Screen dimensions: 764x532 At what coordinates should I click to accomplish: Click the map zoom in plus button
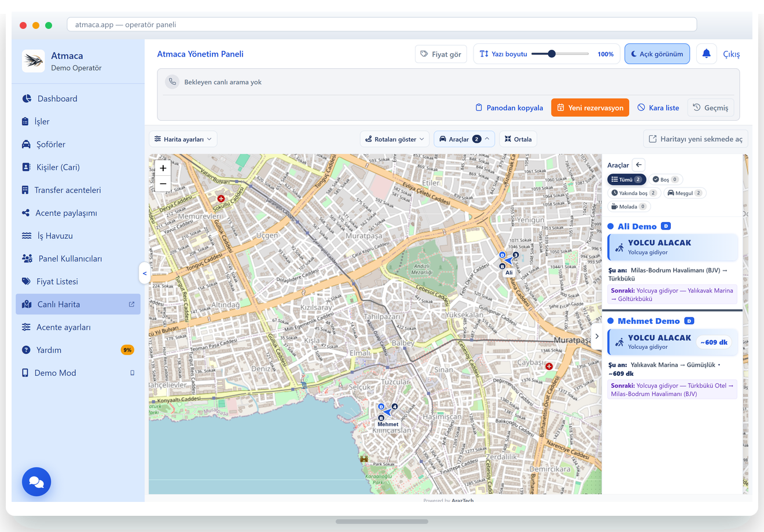pos(163,168)
